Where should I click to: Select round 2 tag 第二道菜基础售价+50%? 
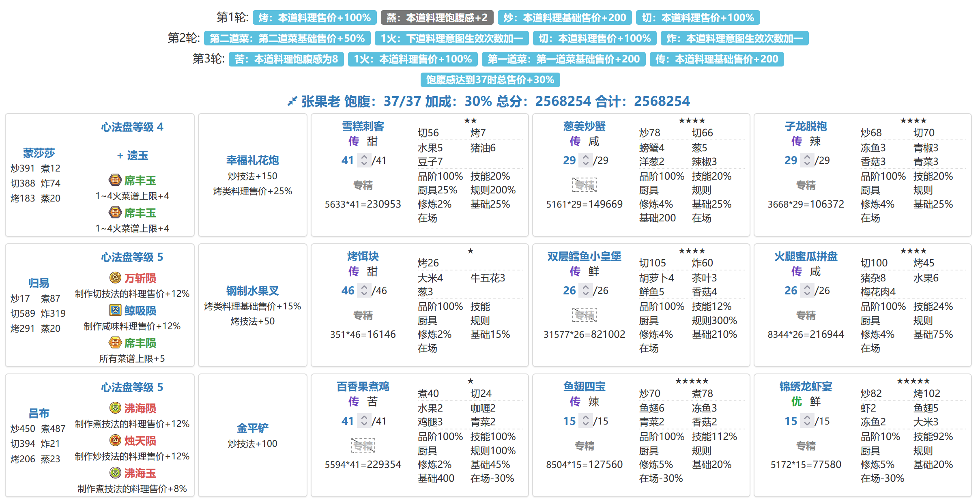coord(287,39)
